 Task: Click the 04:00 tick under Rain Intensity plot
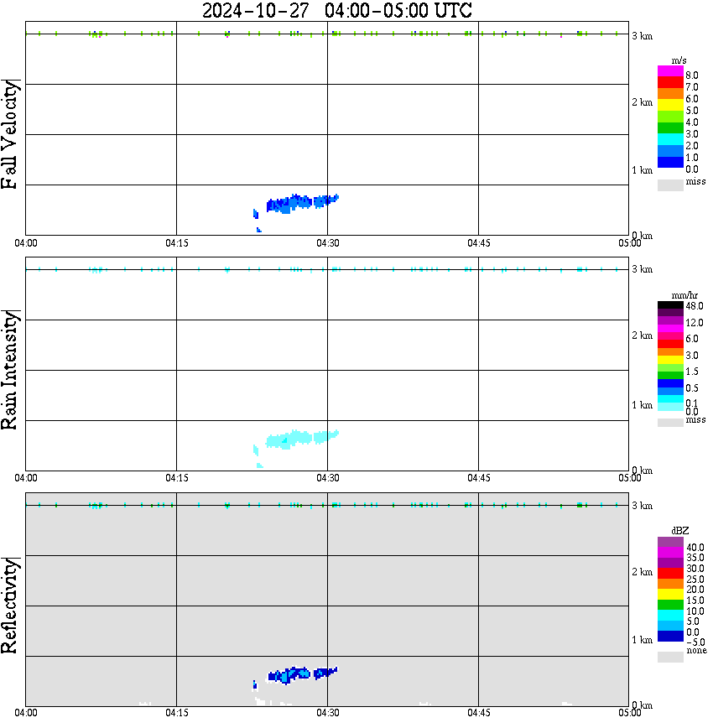25,478
